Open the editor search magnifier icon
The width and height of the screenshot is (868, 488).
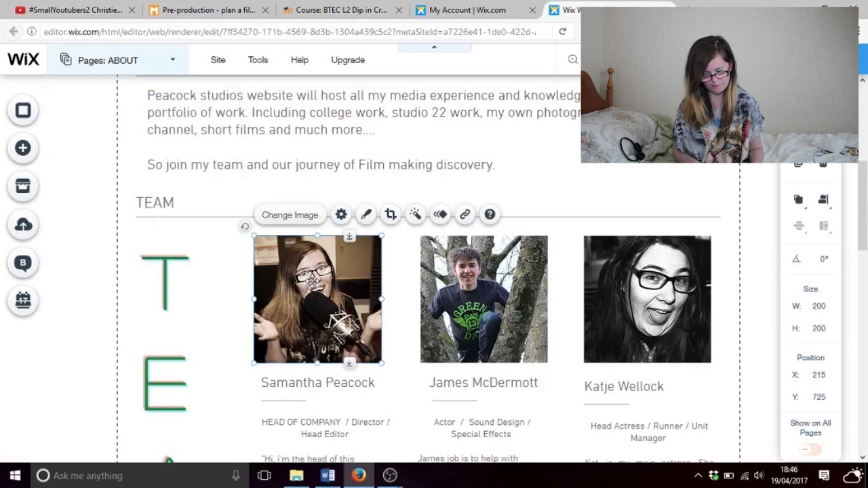pyautogui.click(x=573, y=60)
